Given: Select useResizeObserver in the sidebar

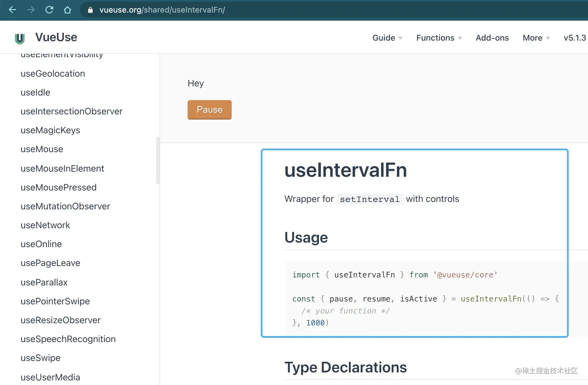Looking at the screenshot, I should click(x=61, y=320).
